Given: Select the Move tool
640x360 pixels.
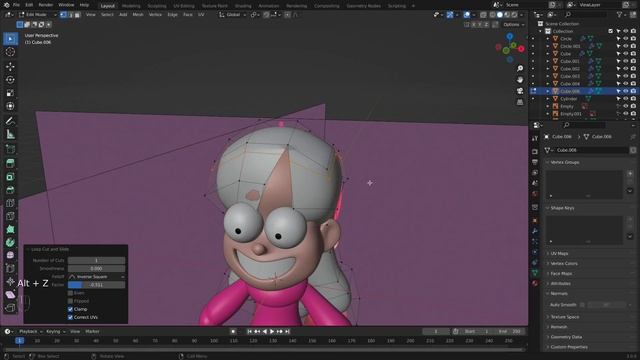Looking at the screenshot, I should pyautogui.click(x=10, y=66).
